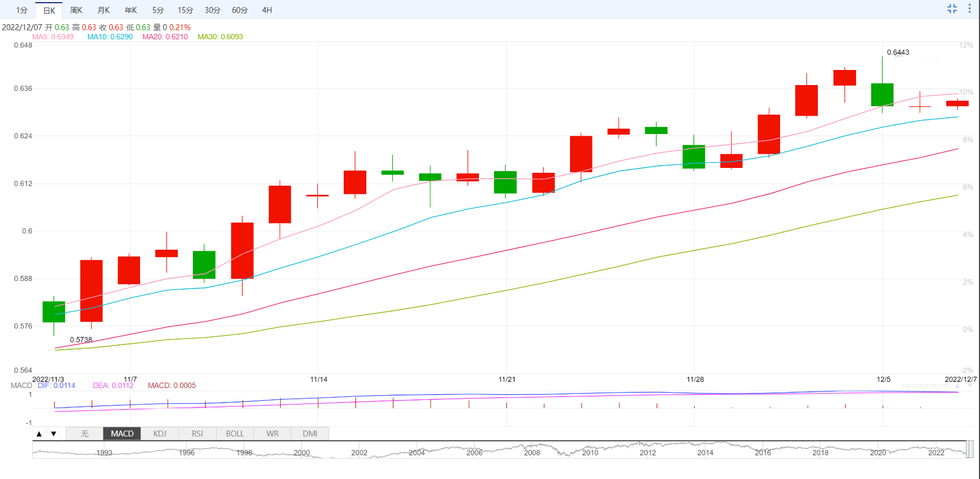
Task: Click the 0.6 price axis label
Action: [27, 231]
